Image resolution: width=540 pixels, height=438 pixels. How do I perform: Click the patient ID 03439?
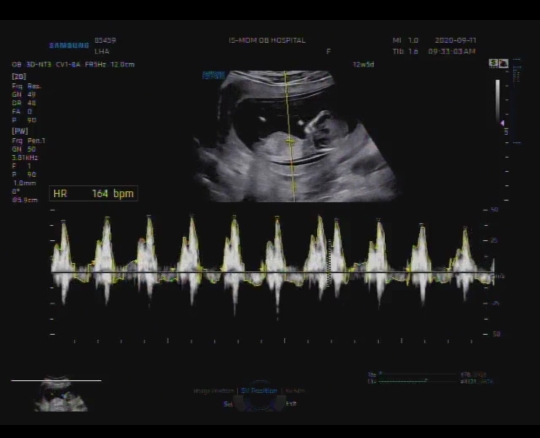tap(105, 40)
